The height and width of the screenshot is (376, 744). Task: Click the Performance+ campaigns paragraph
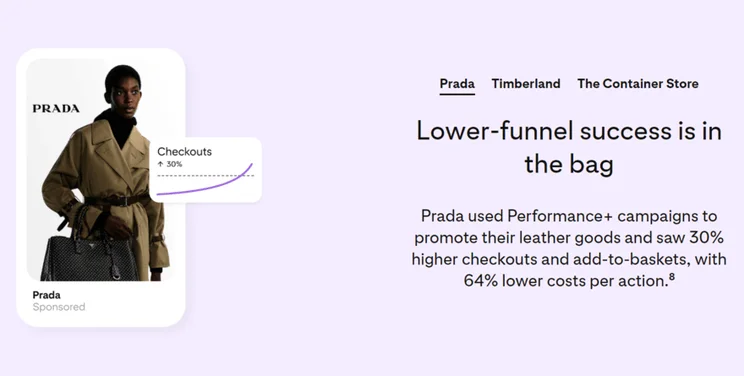click(x=569, y=248)
